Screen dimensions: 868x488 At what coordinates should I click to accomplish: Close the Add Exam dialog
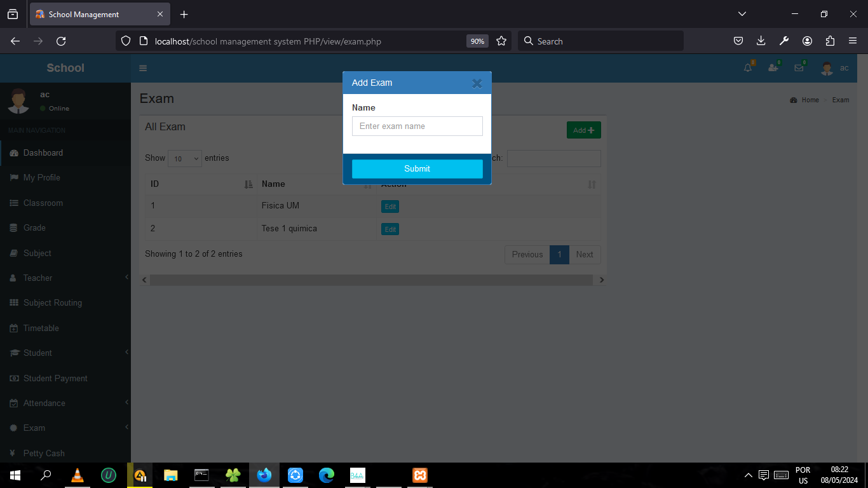pos(477,83)
